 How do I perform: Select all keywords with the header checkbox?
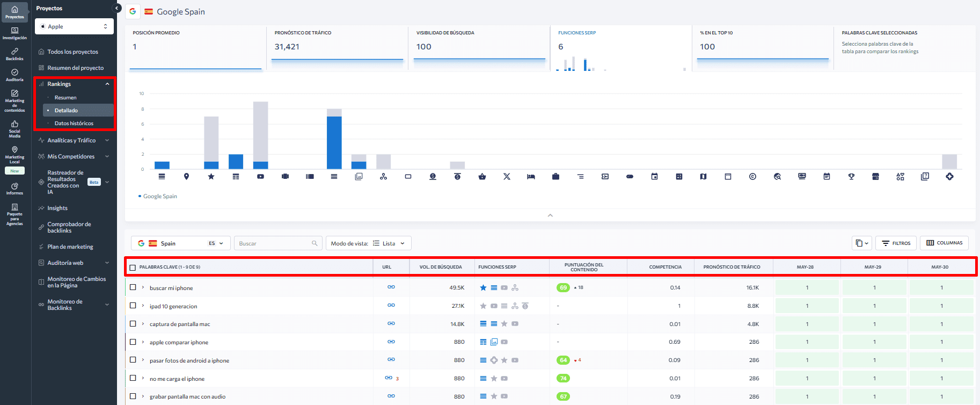point(133,267)
